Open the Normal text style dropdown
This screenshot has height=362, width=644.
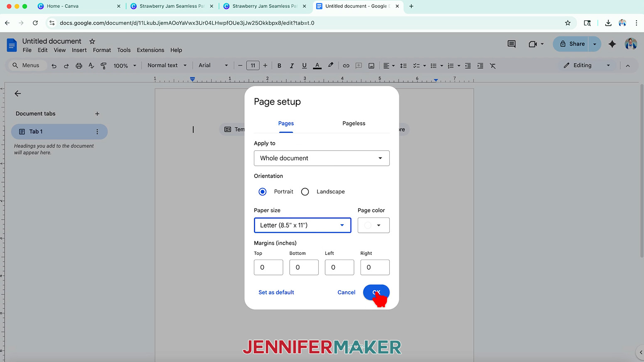tap(167, 65)
